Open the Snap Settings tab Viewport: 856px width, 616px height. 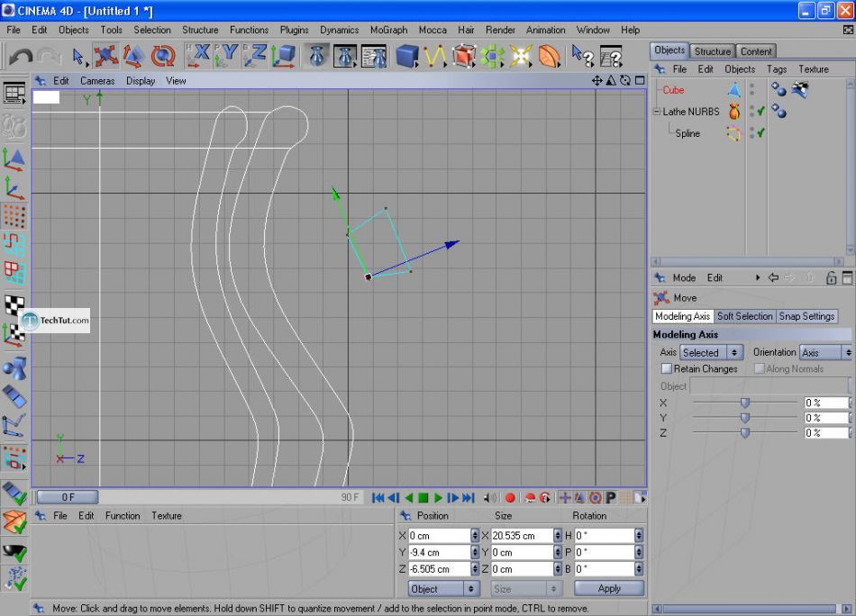[x=806, y=316]
